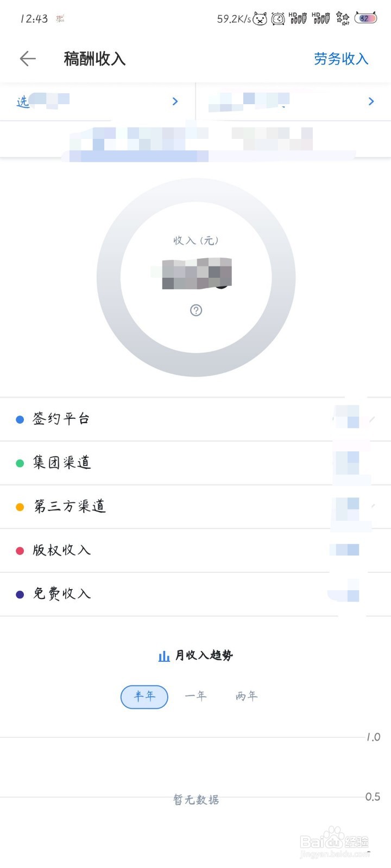Tap the back arrow icon
Screen dimensions: 391x868
(28, 59)
